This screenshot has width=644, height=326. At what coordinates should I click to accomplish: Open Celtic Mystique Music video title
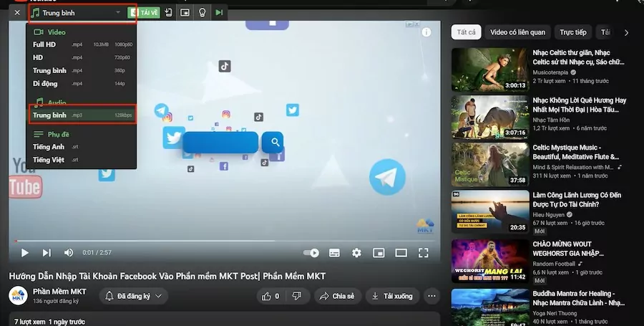click(576, 152)
